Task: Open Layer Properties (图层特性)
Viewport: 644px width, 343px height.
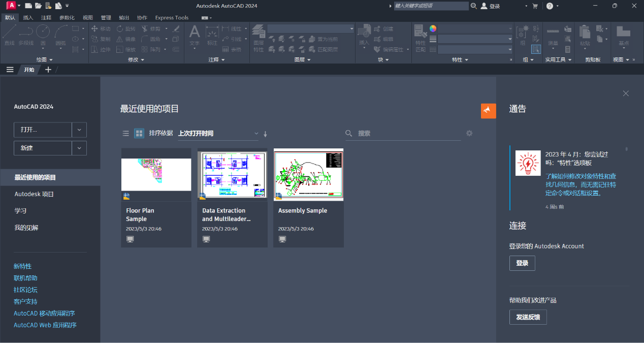Action: coord(259,38)
